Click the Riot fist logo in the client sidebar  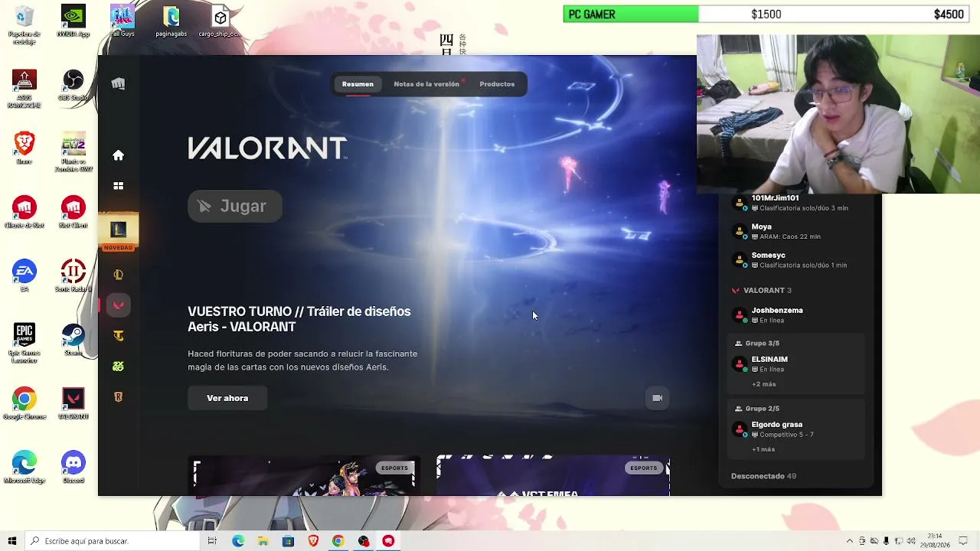[x=118, y=83]
